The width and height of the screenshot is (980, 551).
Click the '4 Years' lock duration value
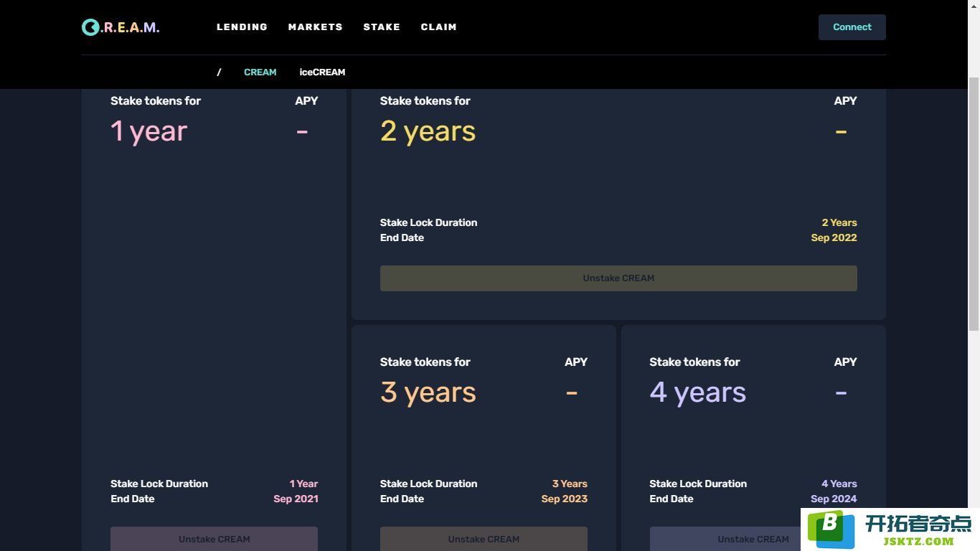839,484
